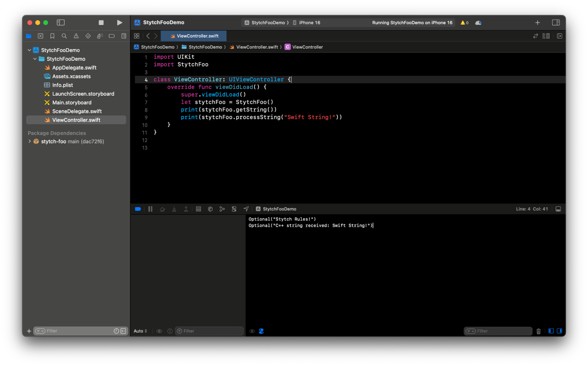588x366 pixels.
Task: Show recently modified files clock filter
Action: [116, 331]
